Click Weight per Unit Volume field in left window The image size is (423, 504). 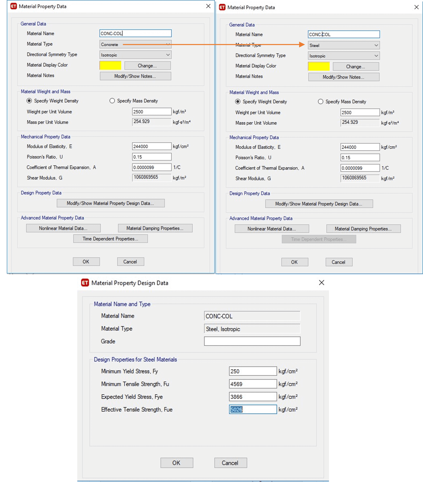[x=152, y=112]
